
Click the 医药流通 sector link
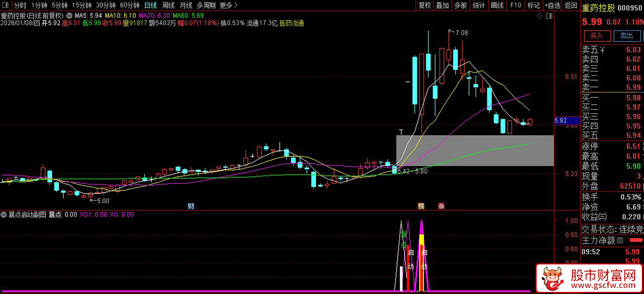click(291, 24)
